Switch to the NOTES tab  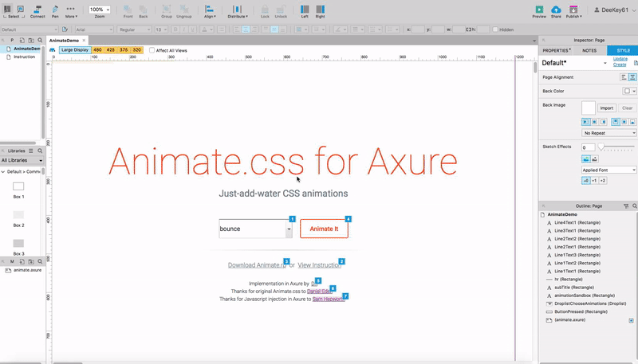[589, 50]
